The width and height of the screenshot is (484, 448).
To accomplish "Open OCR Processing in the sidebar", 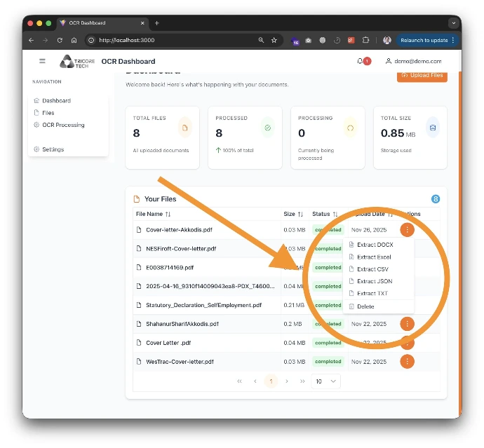I will [59, 125].
